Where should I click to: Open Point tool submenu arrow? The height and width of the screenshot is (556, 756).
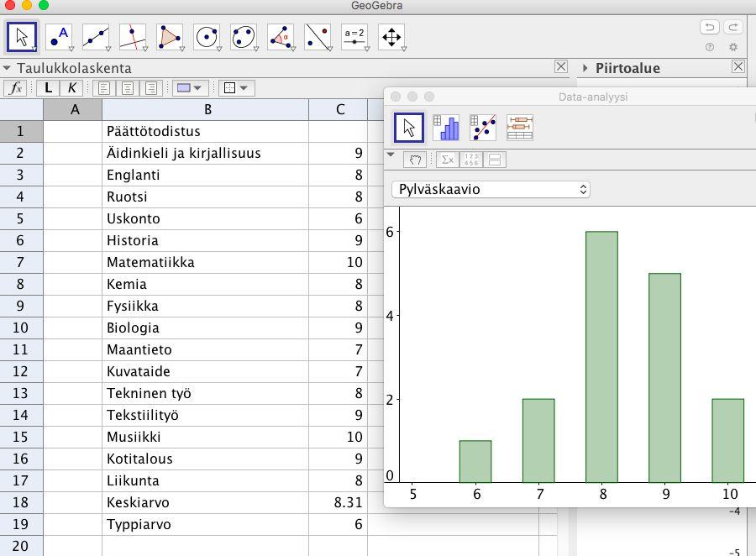coord(71,49)
